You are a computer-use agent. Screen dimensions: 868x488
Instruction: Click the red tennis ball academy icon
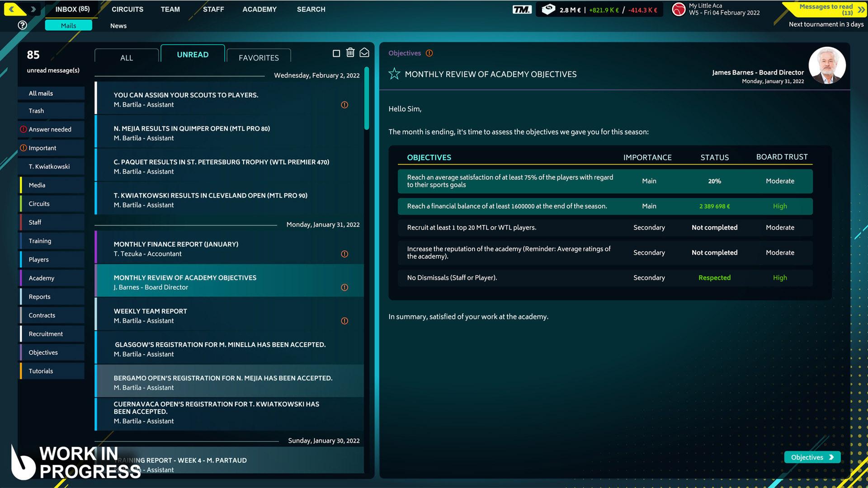point(679,9)
